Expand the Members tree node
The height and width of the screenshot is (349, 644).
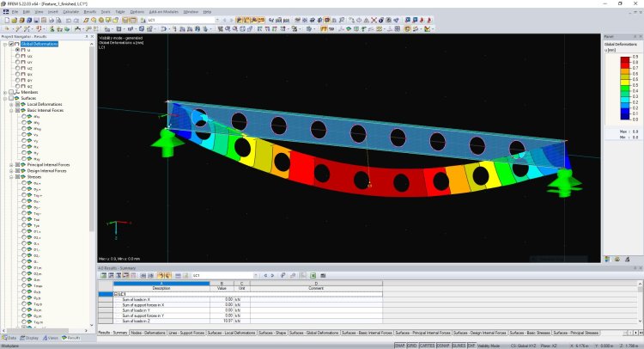(x=4, y=92)
